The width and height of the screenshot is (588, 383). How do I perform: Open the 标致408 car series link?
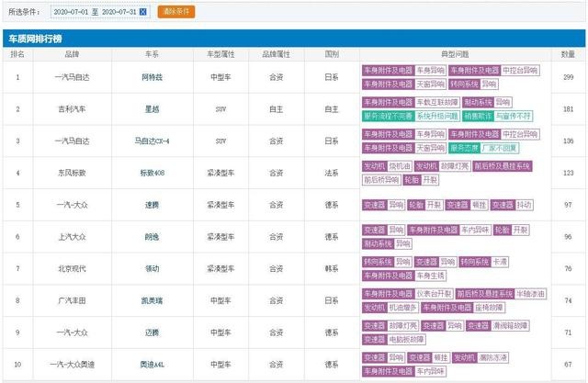(x=152, y=173)
